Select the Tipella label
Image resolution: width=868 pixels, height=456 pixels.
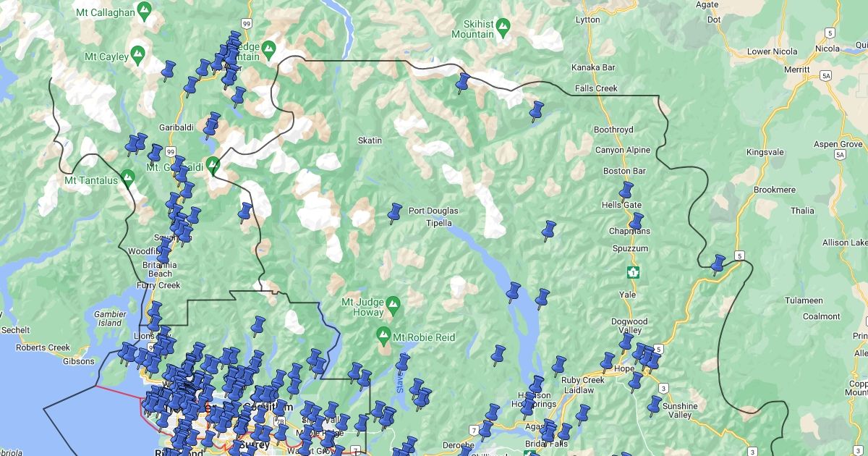pos(439,223)
